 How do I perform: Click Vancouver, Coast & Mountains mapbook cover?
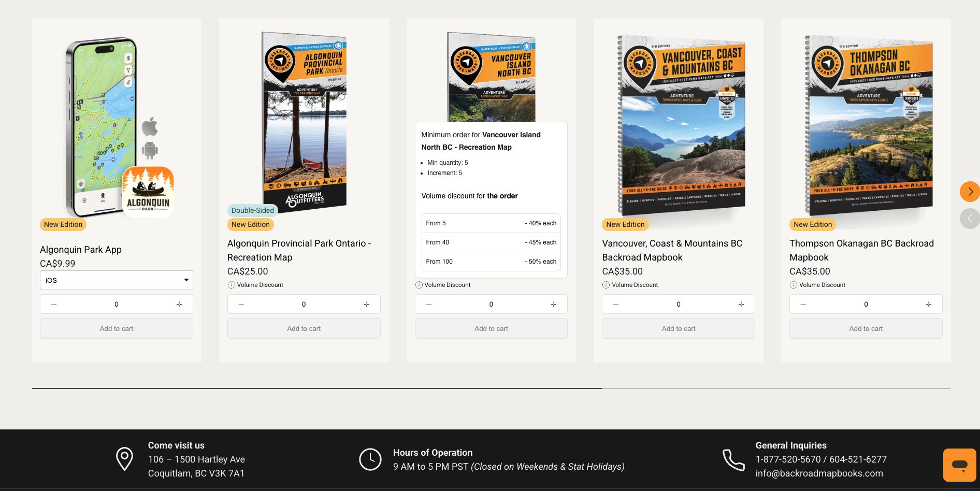click(x=681, y=124)
